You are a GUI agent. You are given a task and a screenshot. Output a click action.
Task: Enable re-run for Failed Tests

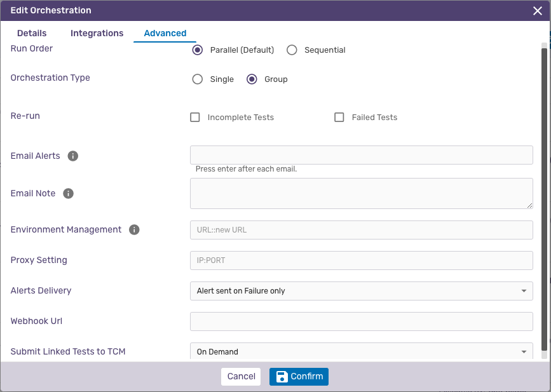(339, 117)
